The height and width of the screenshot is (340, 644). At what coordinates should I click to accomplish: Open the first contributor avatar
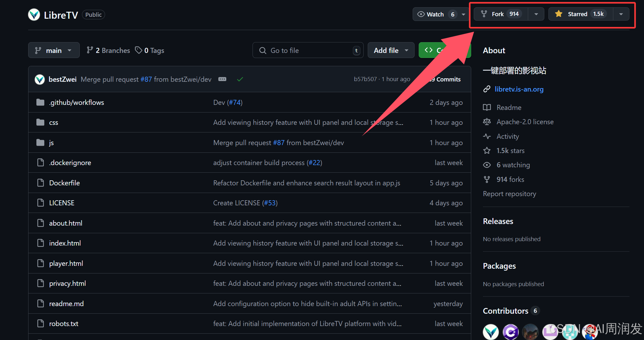pyautogui.click(x=491, y=332)
